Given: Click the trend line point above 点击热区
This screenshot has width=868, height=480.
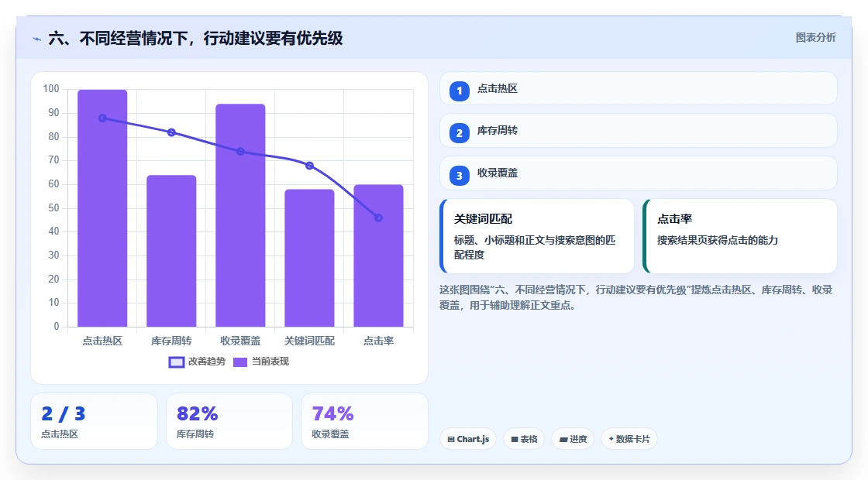Looking at the screenshot, I should pyautogui.click(x=102, y=118).
